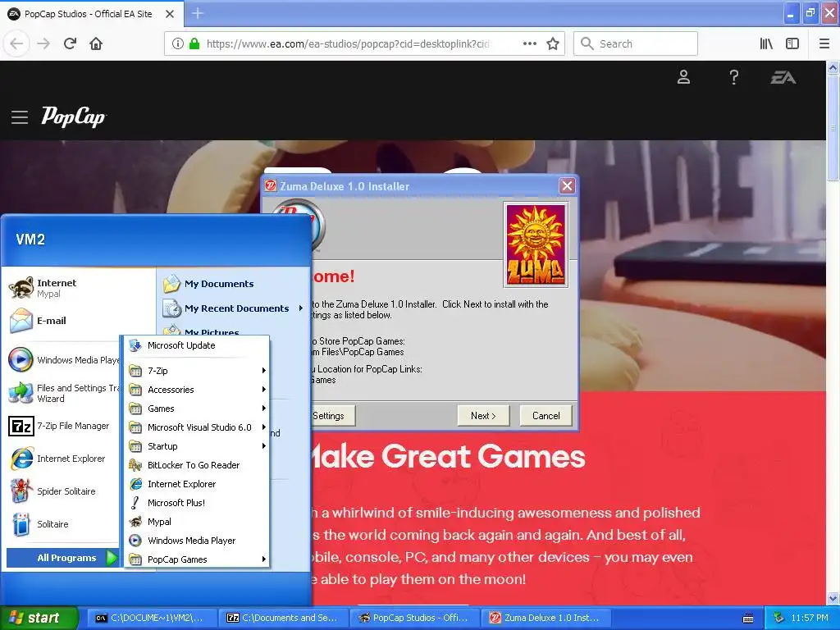
Task: Launch Mypal from All Programs list
Action: tap(197, 522)
